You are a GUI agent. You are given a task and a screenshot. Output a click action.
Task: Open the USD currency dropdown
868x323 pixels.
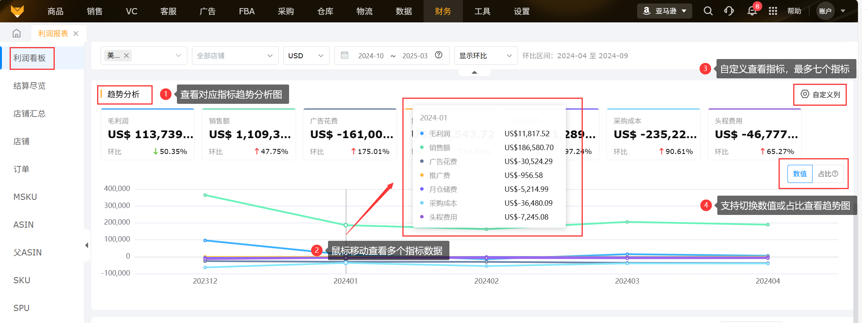point(306,56)
